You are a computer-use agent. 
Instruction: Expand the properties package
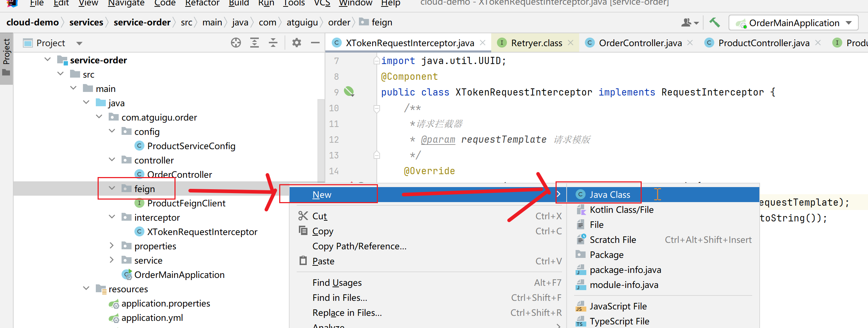(112, 245)
